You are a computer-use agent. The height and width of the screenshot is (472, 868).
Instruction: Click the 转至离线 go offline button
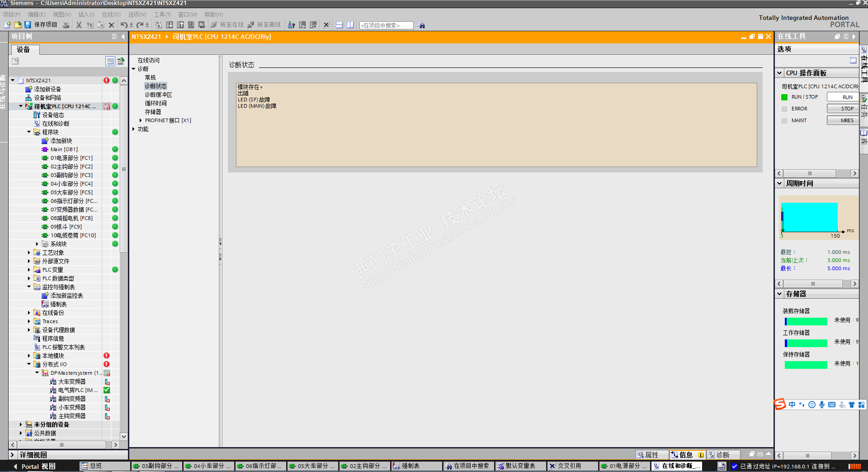[x=264, y=25]
